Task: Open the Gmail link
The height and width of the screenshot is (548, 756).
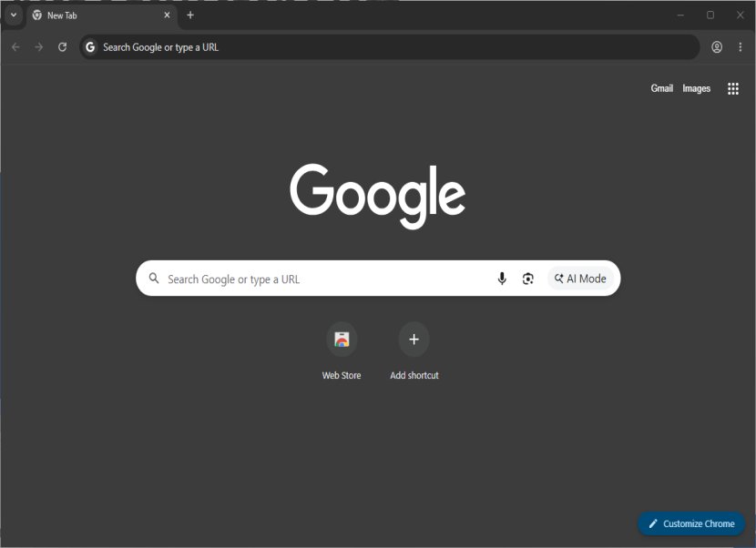Action: click(661, 88)
